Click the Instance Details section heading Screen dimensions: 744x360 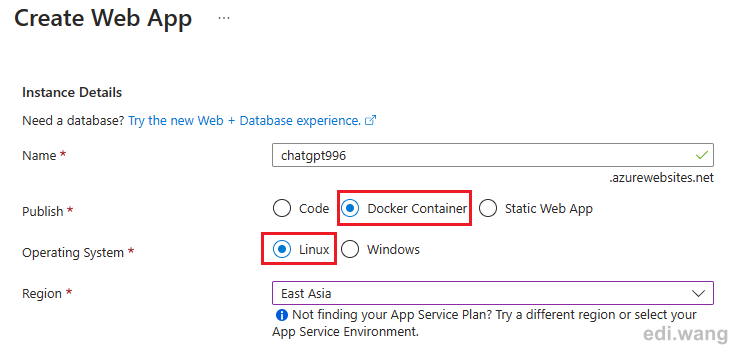72,92
